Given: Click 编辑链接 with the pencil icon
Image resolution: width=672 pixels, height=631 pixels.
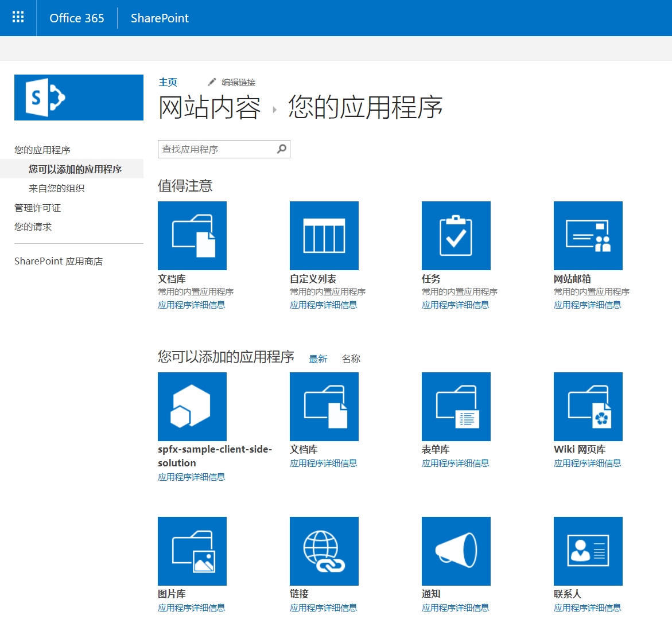Looking at the screenshot, I should 233,82.
